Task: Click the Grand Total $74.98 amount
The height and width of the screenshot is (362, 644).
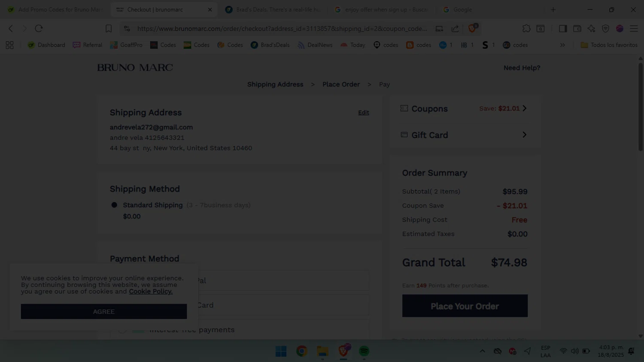Action: (509, 262)
